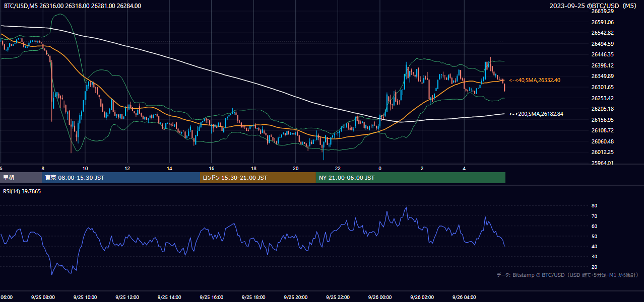Click price axis label 26156.95
Image resolution: width=644 pixels, height=302 pixels.
point(602,120)
